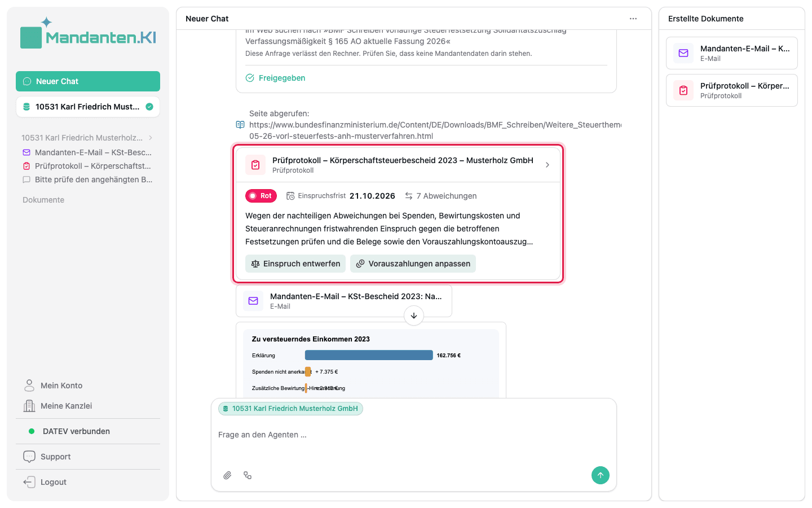Start a new chat with Neuer Chat
The width and height of the screenshot is (812, 508).
[x=88, y=81]
